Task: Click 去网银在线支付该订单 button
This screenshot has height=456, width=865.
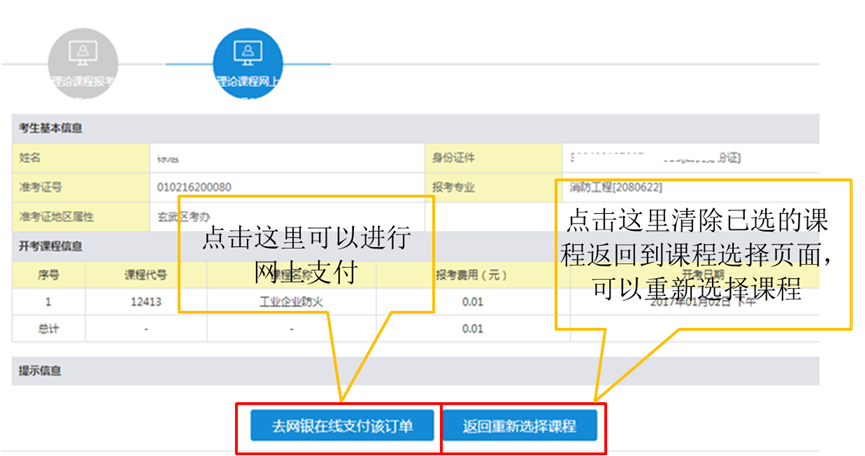Action: click(x=339, y=426)
